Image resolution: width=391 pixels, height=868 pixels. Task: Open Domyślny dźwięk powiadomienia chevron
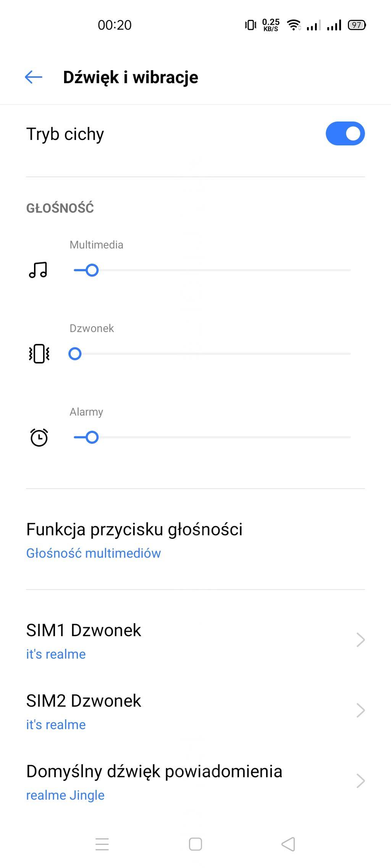tap(360, 781)
